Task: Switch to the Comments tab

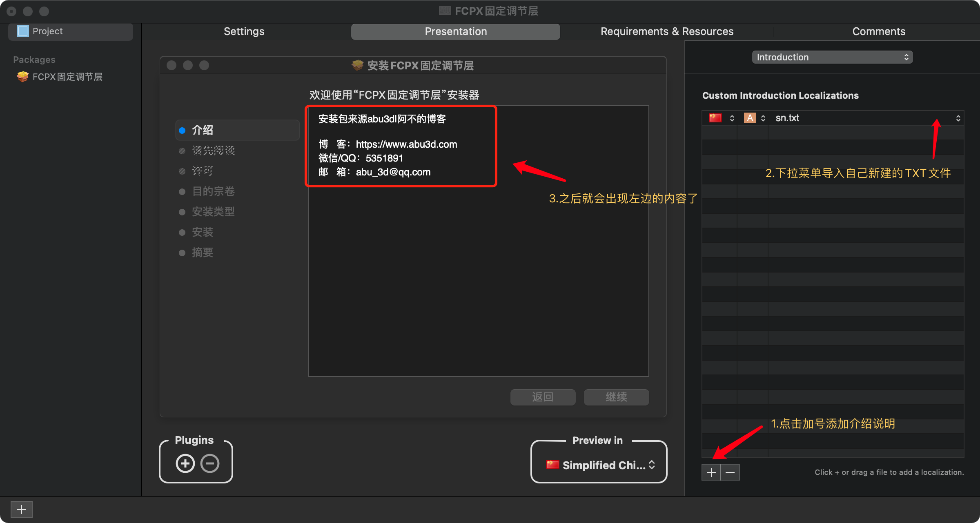Action: coord(879,31)
